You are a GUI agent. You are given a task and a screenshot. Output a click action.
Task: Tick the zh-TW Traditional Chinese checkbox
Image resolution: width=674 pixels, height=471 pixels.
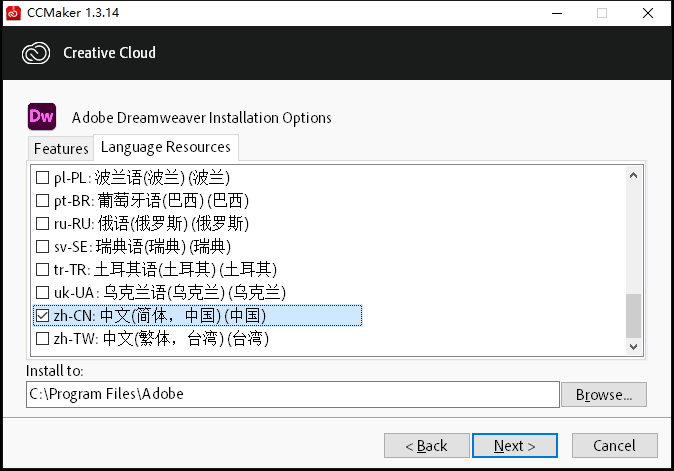[42, 339]
